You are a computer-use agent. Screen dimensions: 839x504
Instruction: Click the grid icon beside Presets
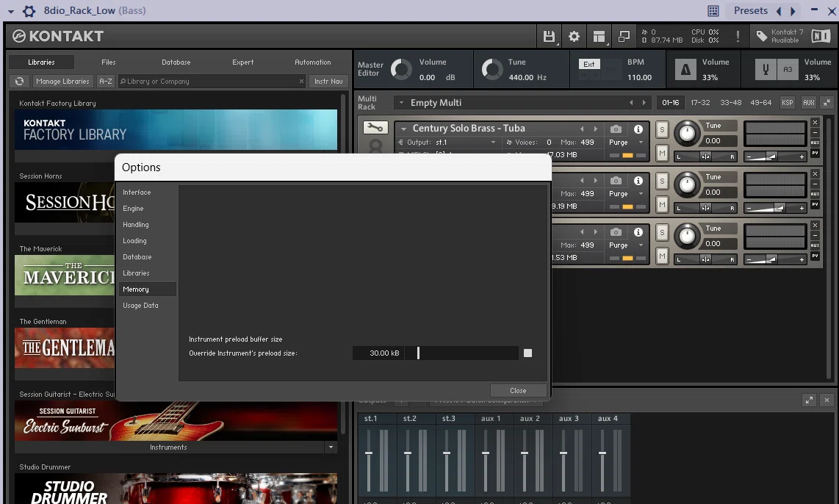click(713, 11)
